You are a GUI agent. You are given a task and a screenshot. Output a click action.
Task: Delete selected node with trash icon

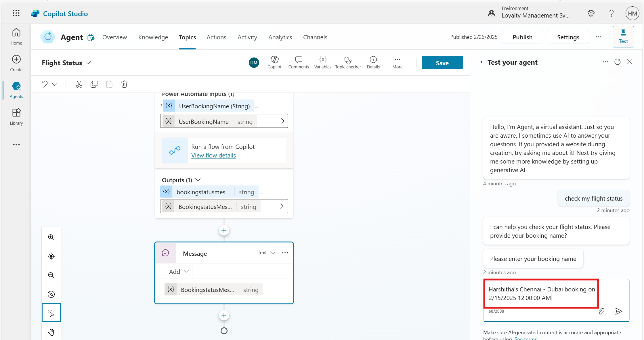[124, 84]
